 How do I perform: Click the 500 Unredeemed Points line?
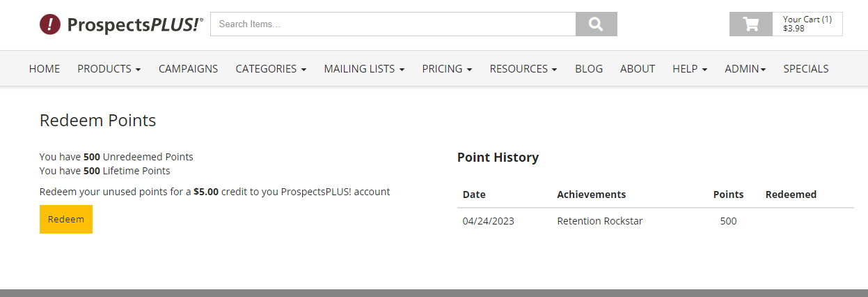(x=116, y=157)
